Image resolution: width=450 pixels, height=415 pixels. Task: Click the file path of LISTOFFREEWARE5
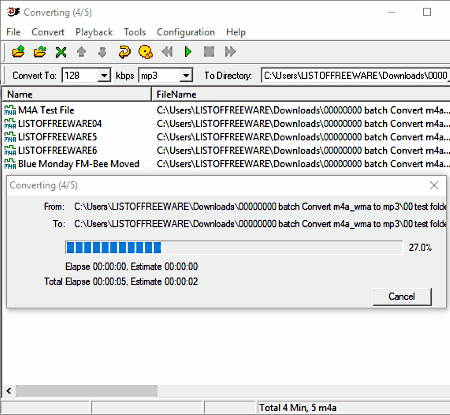coord(303,137)
